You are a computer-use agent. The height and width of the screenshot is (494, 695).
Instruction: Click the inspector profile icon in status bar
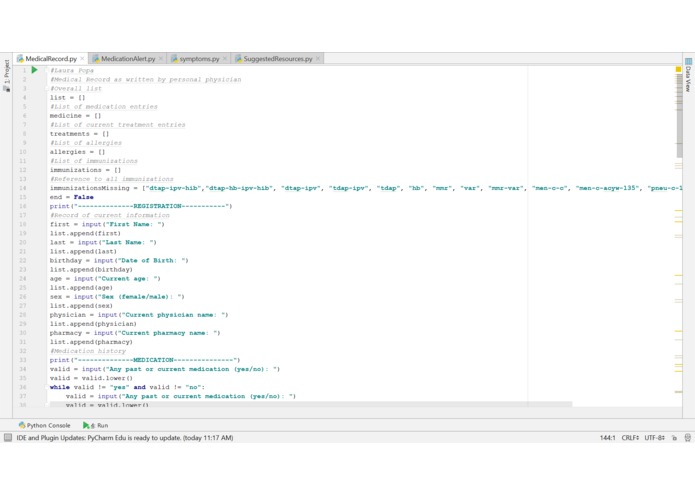click(687, 438)
